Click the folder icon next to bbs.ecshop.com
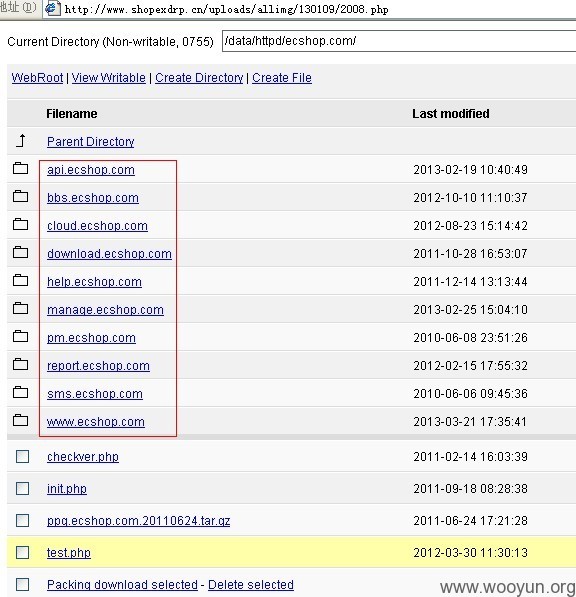 [x=21, y=196]
